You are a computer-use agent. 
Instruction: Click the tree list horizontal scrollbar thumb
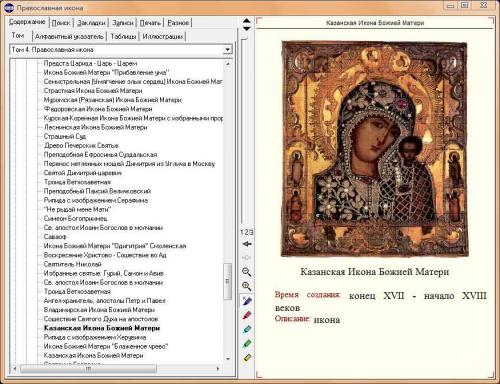(x=88, y=369)
